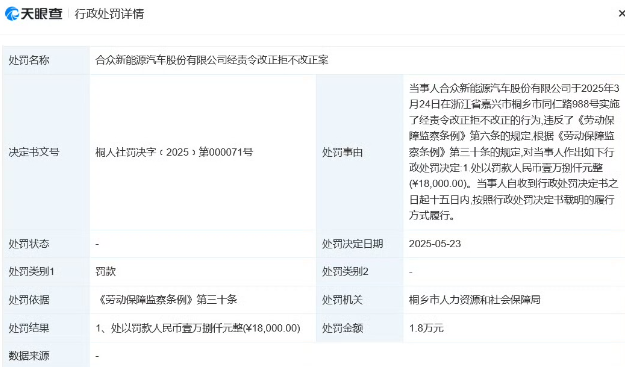Select the 处罚机关 label
Screen dimensions: 625x367
pyautogui.click(x=342, y=299)
